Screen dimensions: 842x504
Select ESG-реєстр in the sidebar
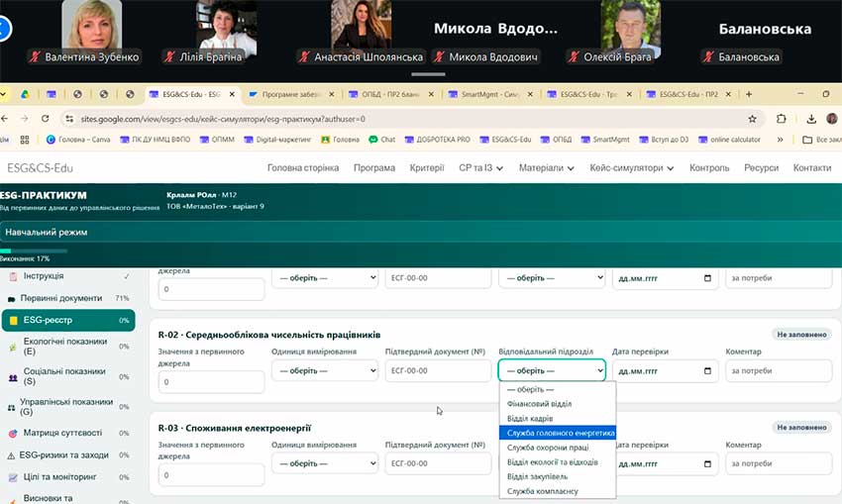(x=68, y=320)
